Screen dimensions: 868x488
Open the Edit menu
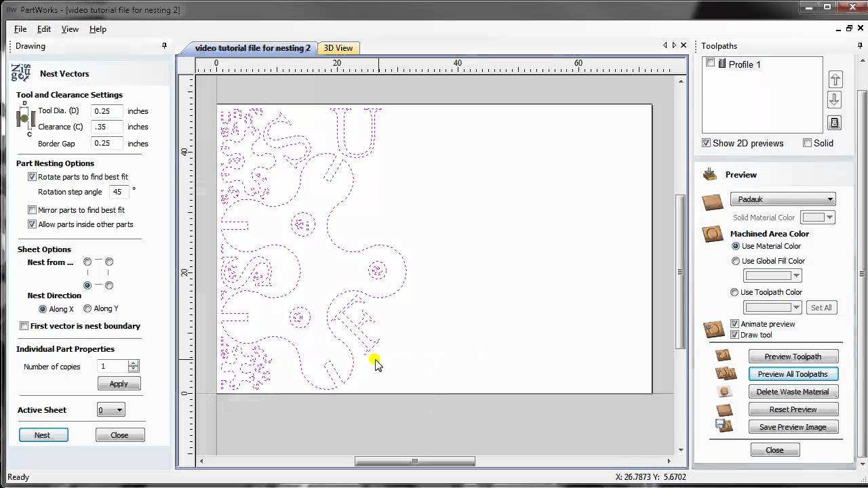(x=44, y=29)
